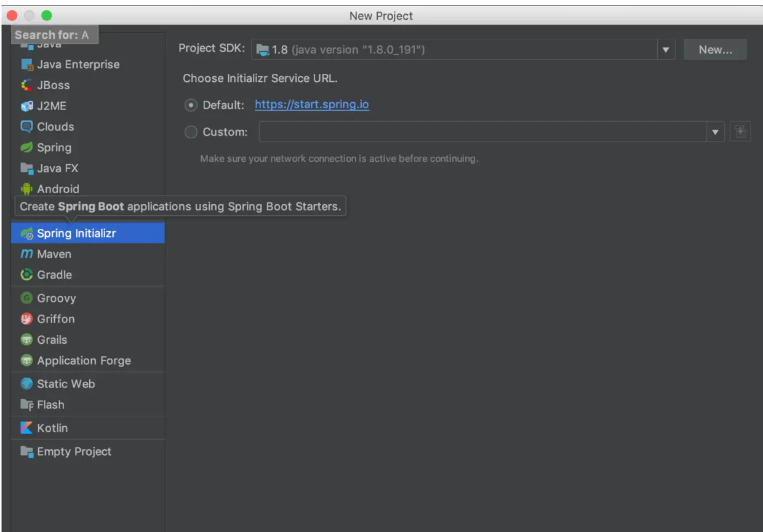Select J2ME project type
Screen dimensions: 763x532
tap(88, 106)
